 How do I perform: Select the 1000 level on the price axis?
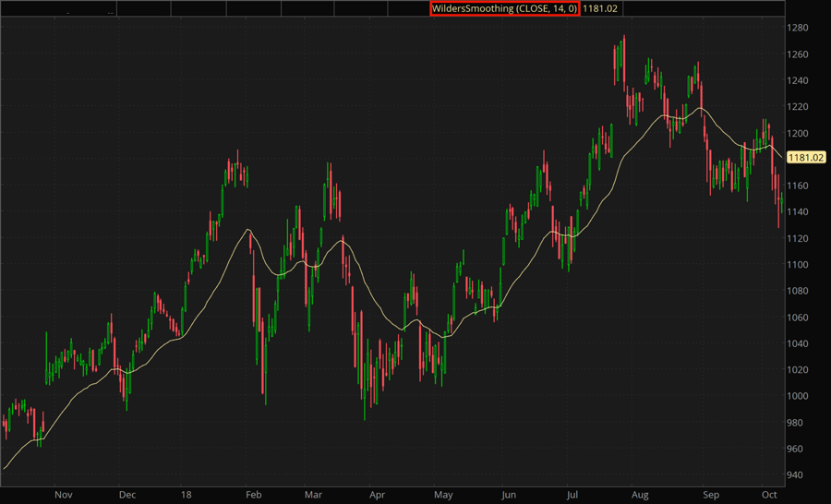(x=798, y=396)
